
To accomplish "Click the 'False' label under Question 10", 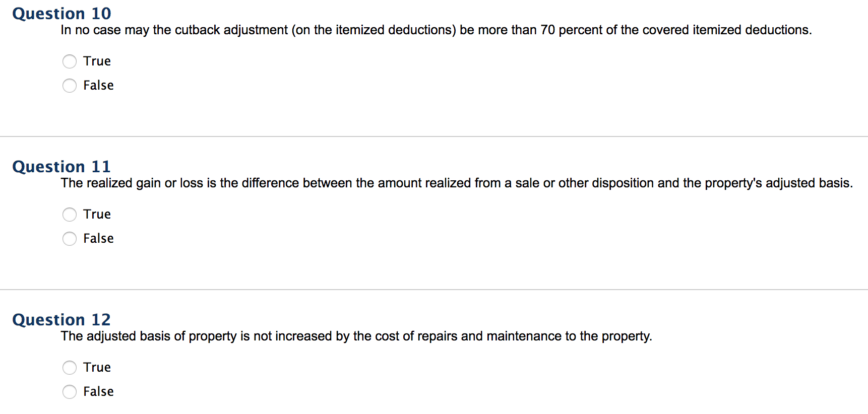I will click(x=98, y=86).
